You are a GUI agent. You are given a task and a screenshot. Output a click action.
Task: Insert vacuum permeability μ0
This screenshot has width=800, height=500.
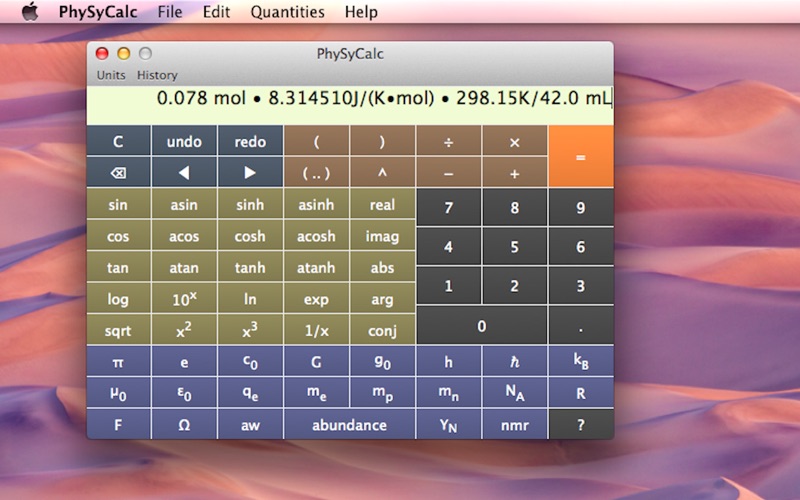point(118,393)
